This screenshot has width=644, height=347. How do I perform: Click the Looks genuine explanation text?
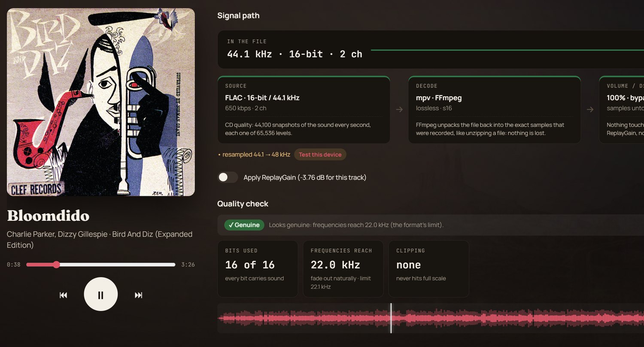356,225
